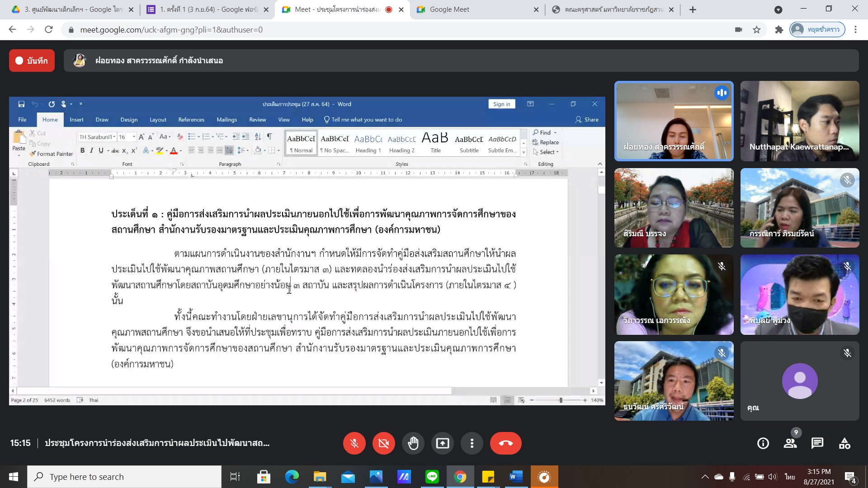Open LINE app from taskbar
The width and height of the screenshot is (868, 488).
(432, 477)
